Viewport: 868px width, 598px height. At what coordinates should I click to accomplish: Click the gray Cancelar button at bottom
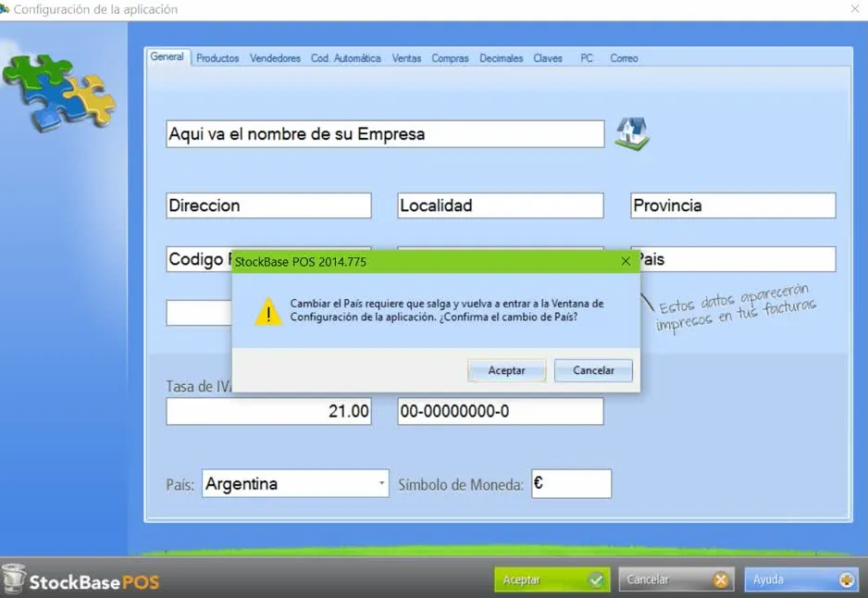coord(676,579)
